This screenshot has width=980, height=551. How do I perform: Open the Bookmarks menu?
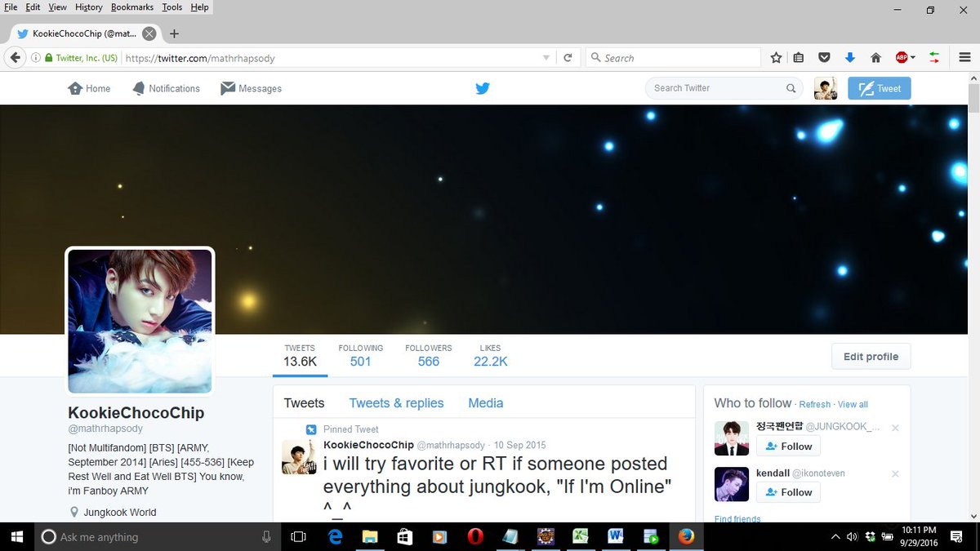click(132, 7)
